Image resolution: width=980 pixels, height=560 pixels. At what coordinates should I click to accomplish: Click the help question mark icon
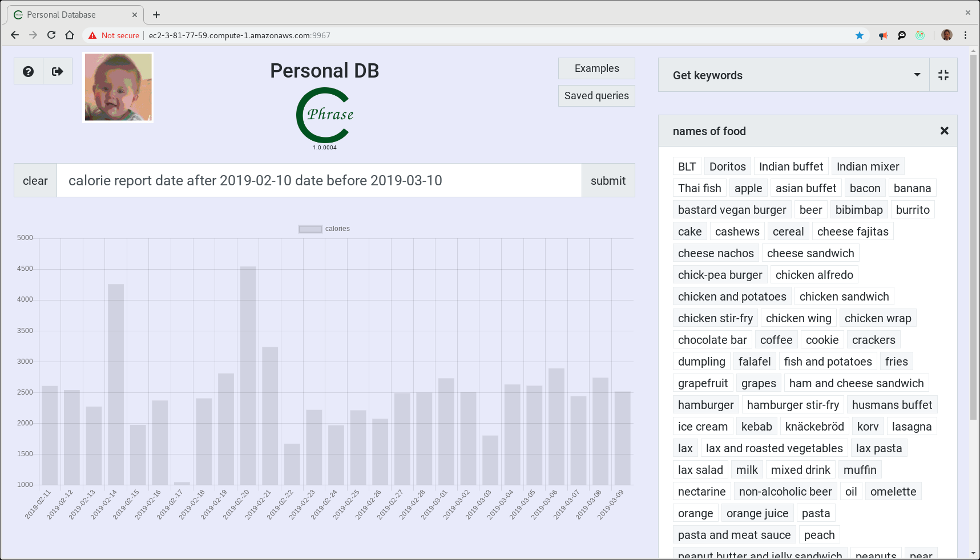[28, 71]
